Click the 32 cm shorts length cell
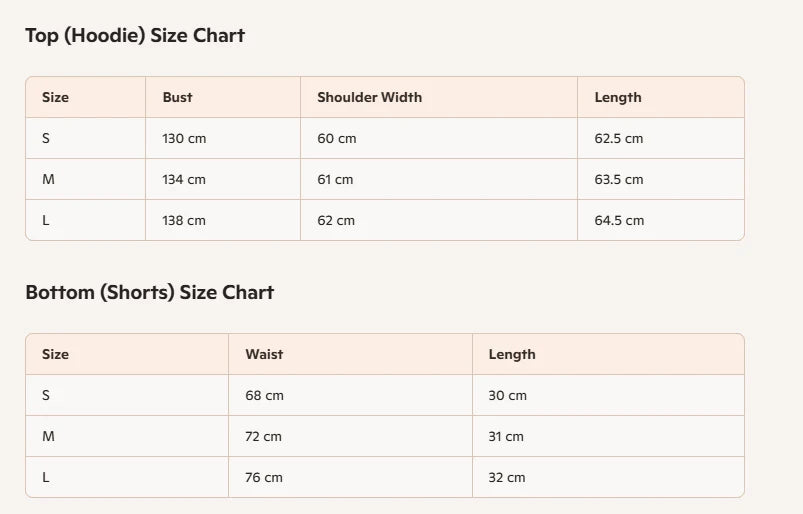Screen dimensions: 803x514 pyautogui.click(x=506, y=478)
